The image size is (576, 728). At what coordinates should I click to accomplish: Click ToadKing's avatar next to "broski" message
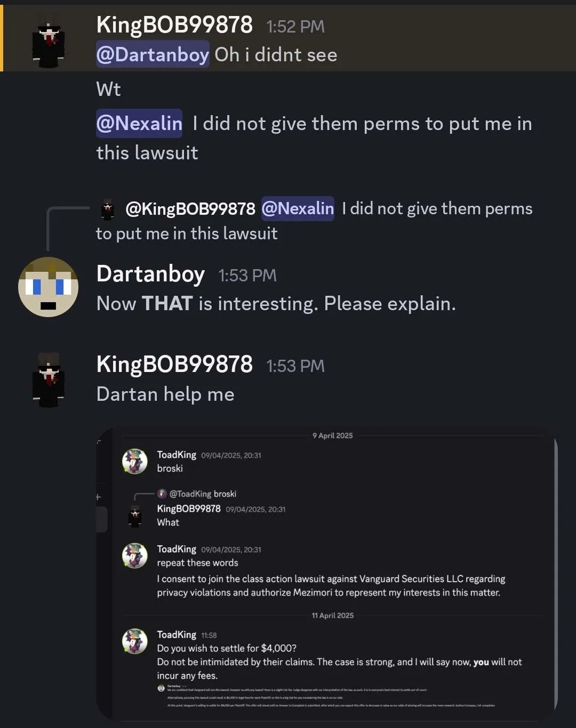[135, 461]
